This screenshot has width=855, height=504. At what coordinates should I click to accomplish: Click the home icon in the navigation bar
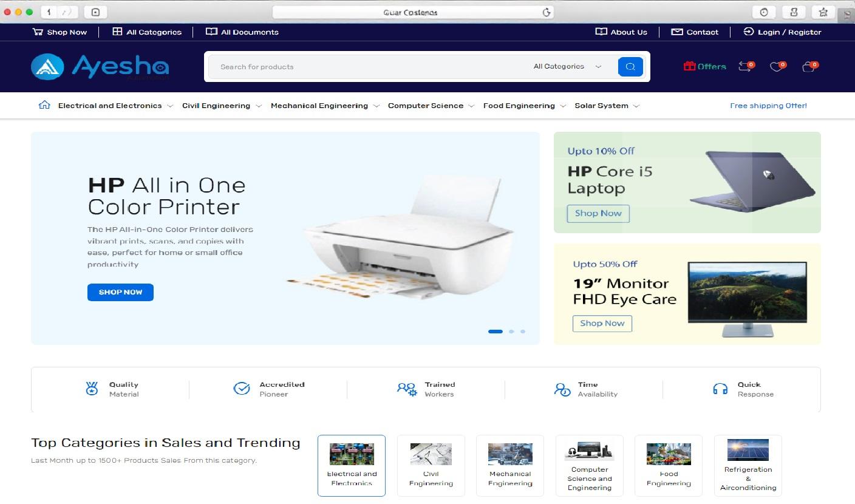44,104
